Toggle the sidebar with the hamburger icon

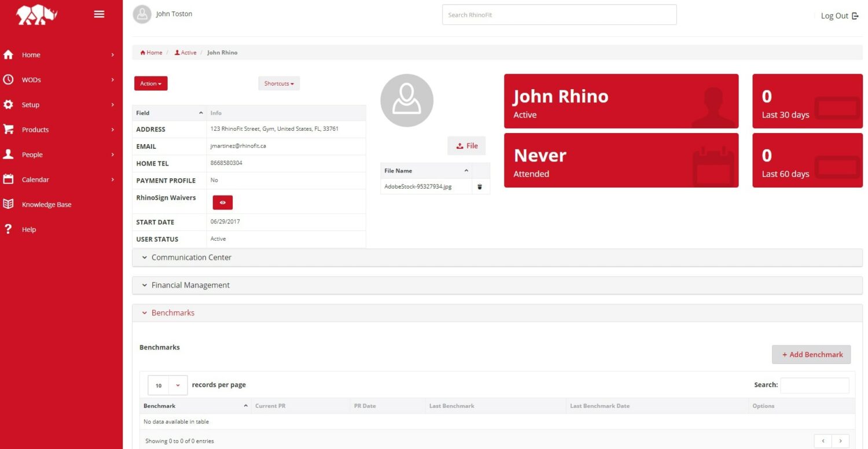tap(99, 14)
